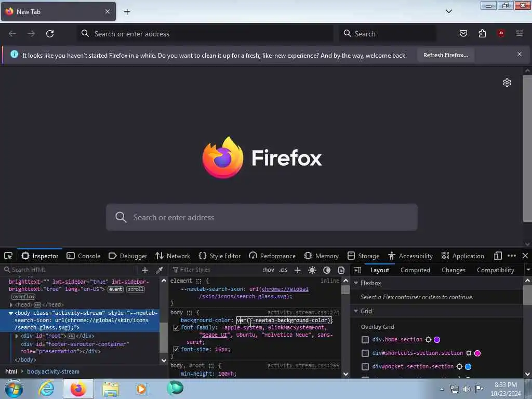Open DevTools more options ellipsis
This screenshot has width=532, height=399.
coord(512,256)
